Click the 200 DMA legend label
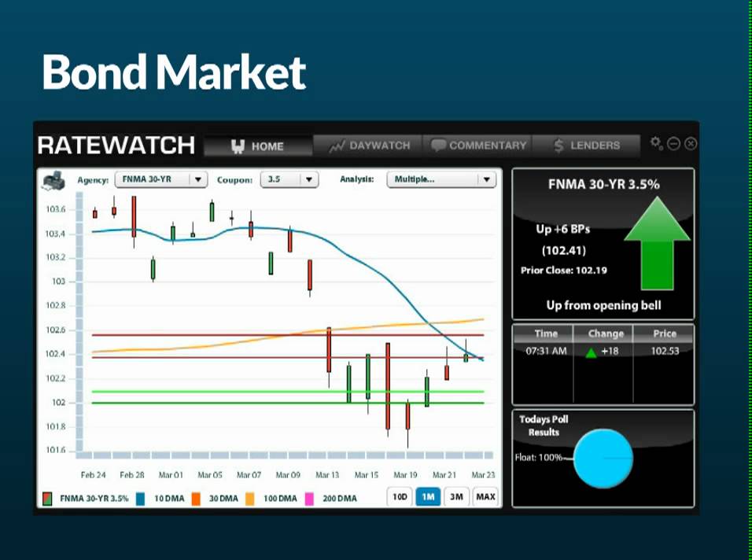 (x=340, y=499)
